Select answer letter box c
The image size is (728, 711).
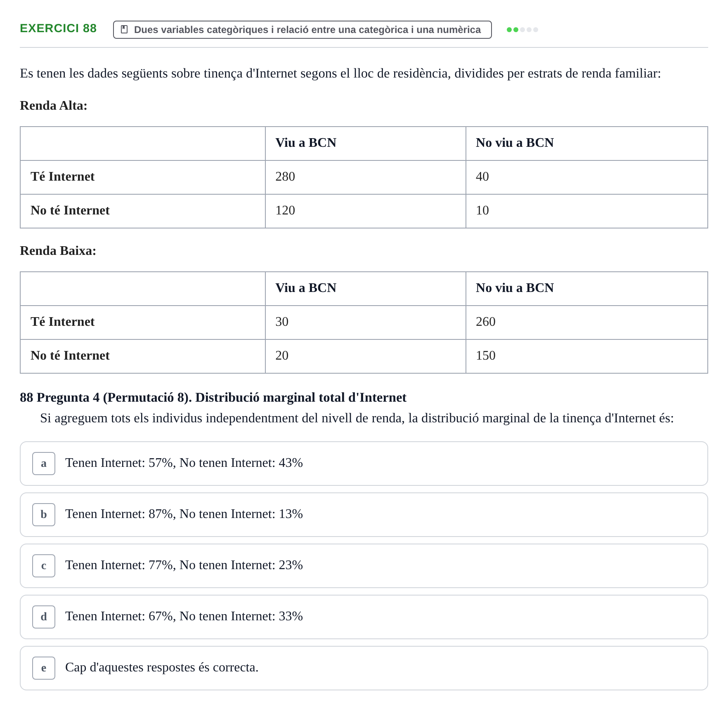(x=44, y=566)
